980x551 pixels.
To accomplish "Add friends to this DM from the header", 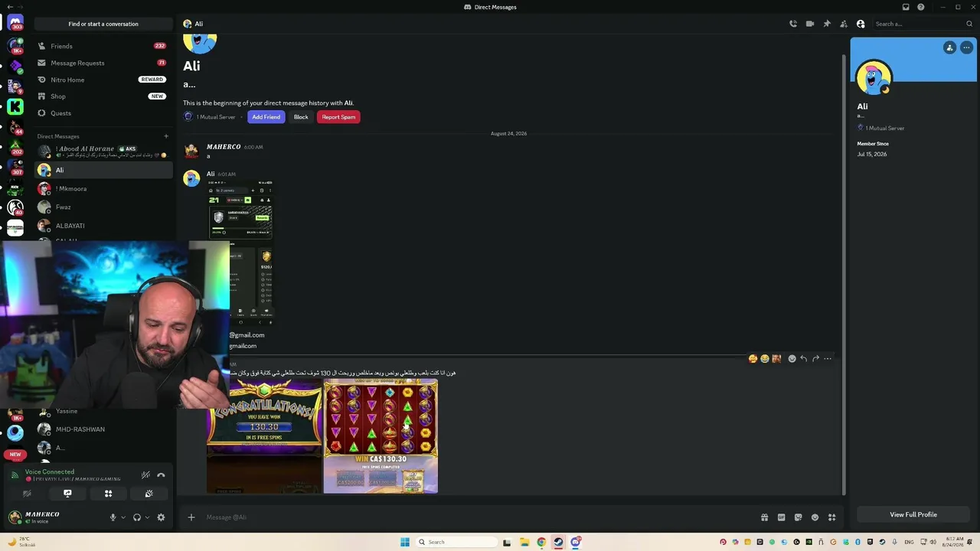I will click(844, 24).
